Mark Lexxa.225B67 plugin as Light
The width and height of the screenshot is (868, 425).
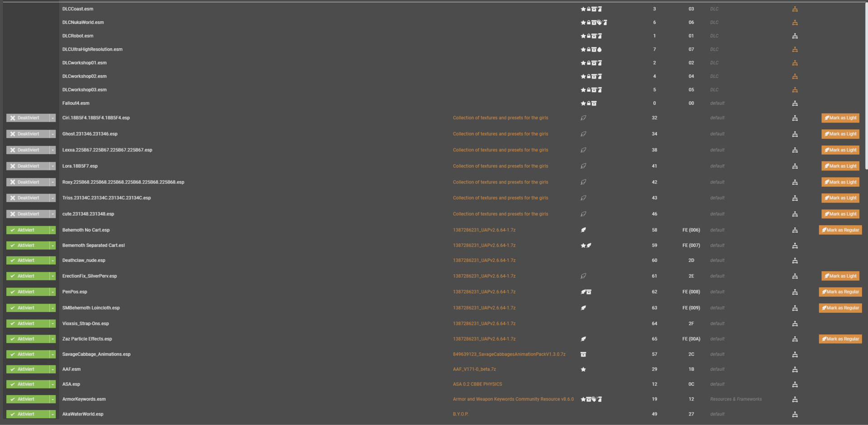pos(840,150)
